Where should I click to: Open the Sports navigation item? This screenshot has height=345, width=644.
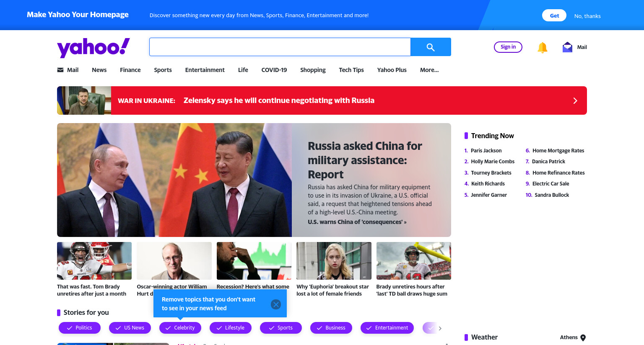163,70
